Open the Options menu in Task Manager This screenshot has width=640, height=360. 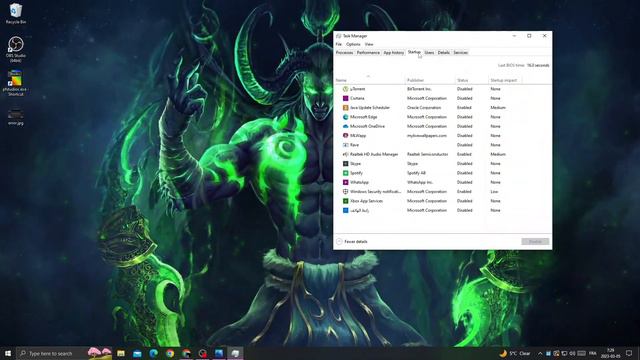(x=353, y=44)
